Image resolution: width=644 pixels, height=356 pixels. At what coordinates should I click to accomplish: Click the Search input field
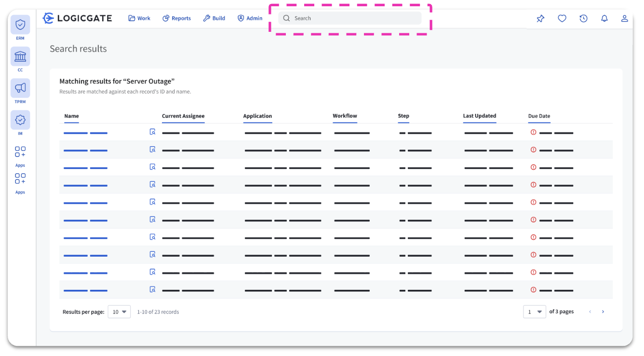coord(350,18)
